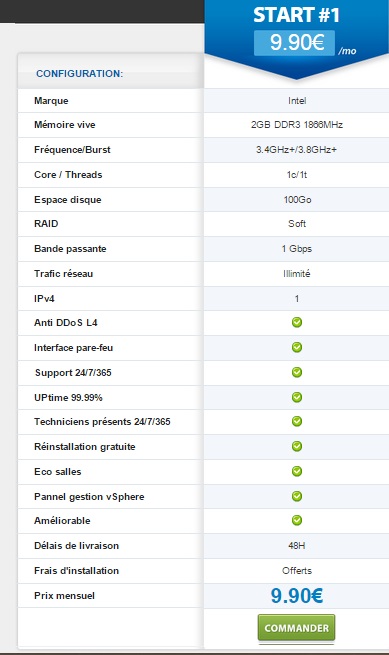Image resolution: width=389 pixels, height=655 pixels.
Task: Click the RAID label
Action: coord(46,223)
